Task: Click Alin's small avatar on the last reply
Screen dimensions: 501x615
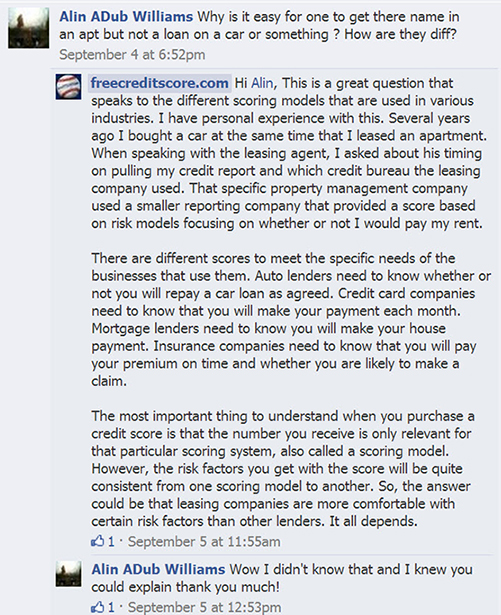Action: (x=68, y=574)
